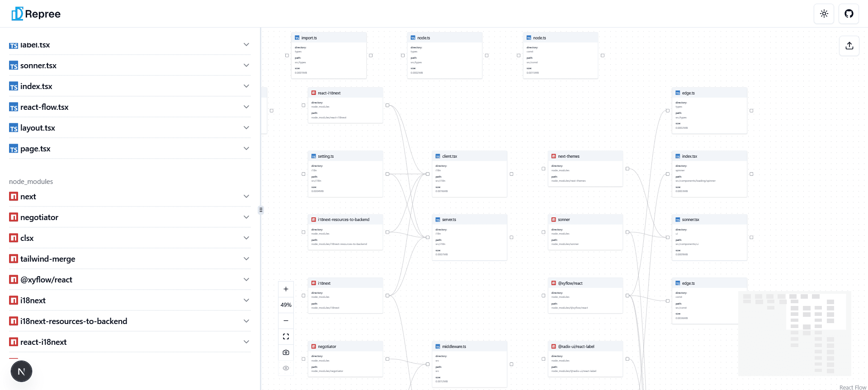
Task: Click the client.tsx node's right connection handle
Action: click(511, 174)
